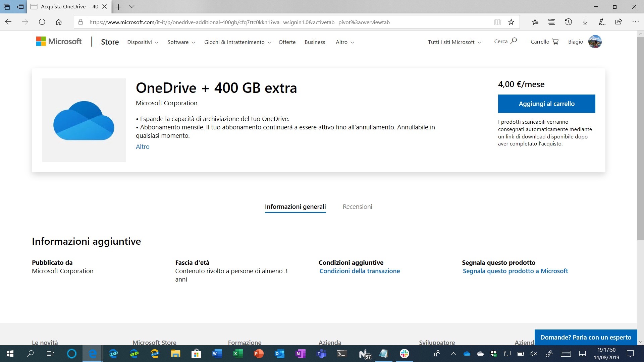Open browsing history icon

(x=569, y=22)
